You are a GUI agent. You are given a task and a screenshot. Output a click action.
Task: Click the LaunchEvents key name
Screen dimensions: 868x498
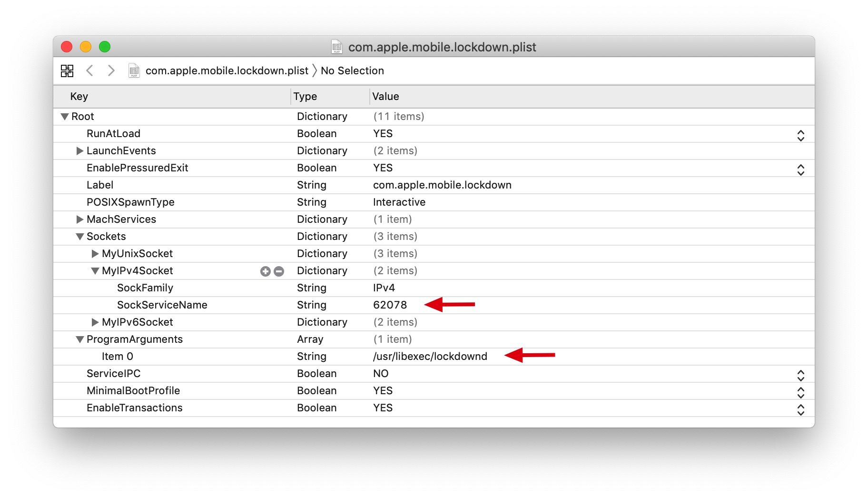(121, 151)
